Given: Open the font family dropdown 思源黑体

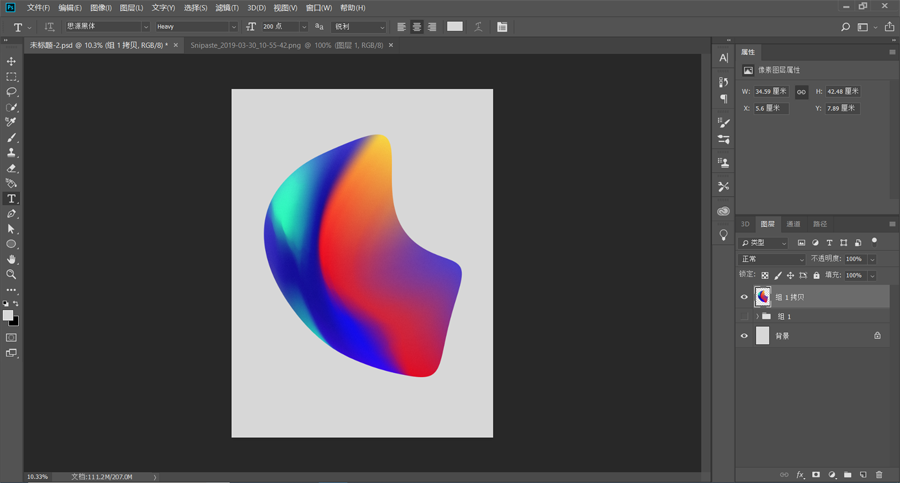Looking at the screenshot, I should (x=107, y=27).
